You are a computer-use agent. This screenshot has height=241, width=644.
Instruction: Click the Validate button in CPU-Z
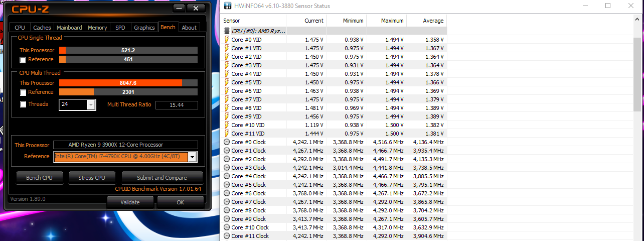pyautogui.click(x=130, y=202)
